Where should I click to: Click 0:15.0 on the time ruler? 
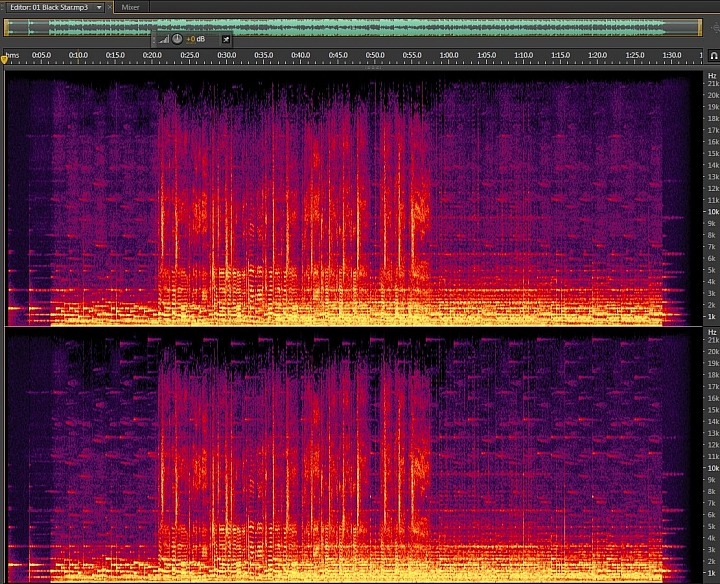pos(115,55)
